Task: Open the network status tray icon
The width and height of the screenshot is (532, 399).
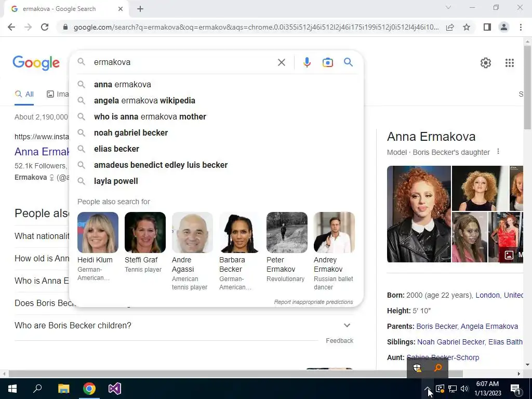Action: click(x=453, y=389)
